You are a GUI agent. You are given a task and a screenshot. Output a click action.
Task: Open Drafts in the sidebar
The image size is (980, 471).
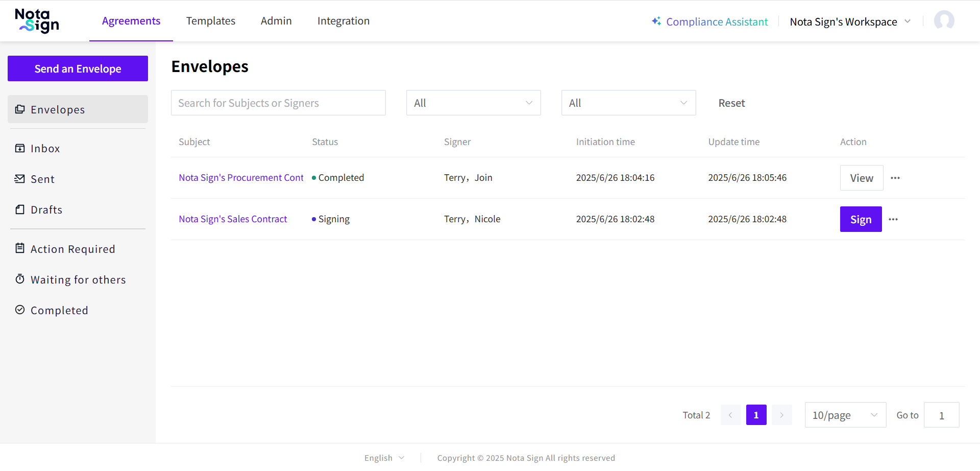(x=46, y=210)
